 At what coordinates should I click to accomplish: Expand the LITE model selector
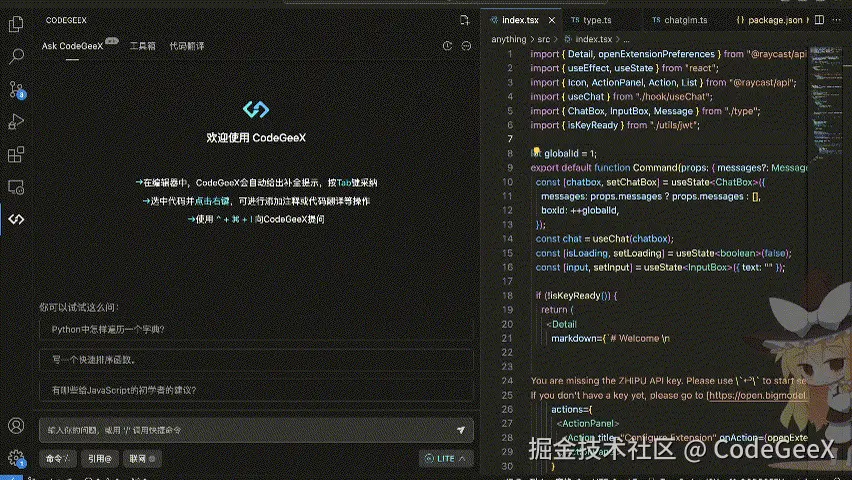[446, 459]
